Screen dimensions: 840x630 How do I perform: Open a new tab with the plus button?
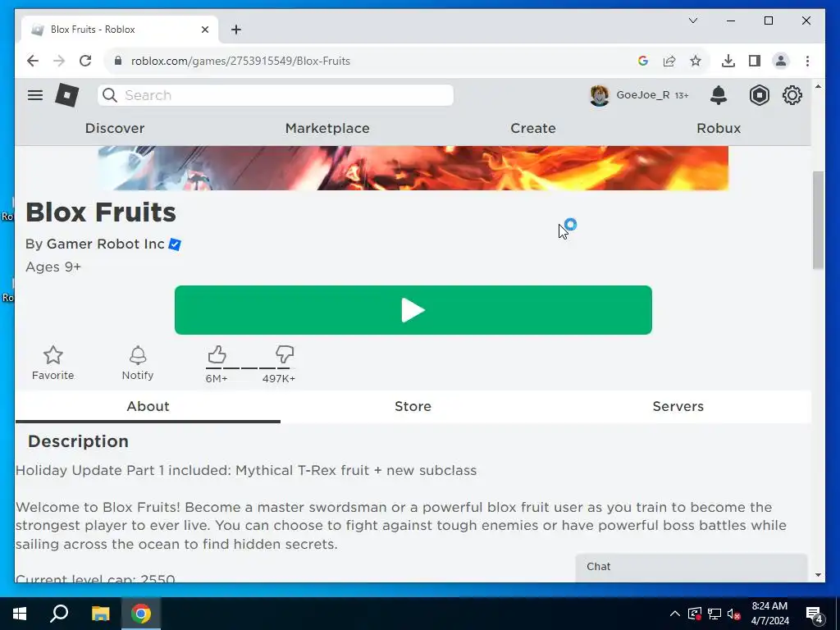point(236,30)
